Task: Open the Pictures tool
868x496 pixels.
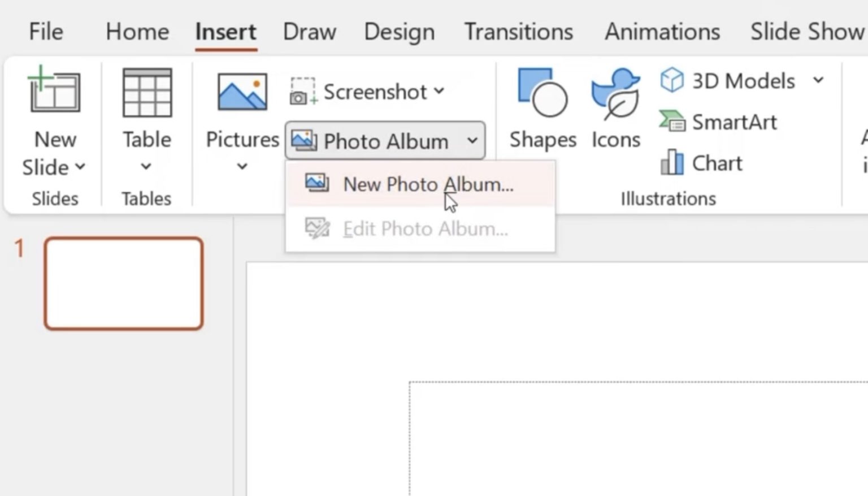Action: [241, 93]
